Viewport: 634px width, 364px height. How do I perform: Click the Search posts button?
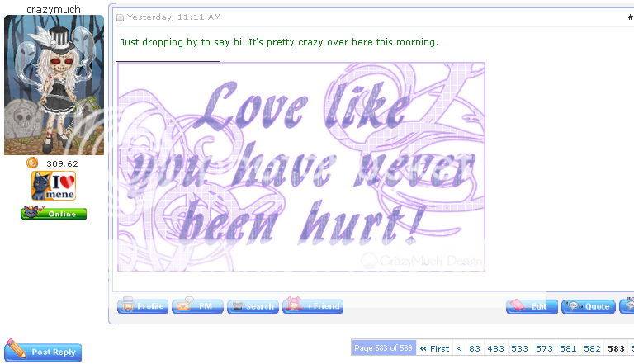click(x=253, y=306)
